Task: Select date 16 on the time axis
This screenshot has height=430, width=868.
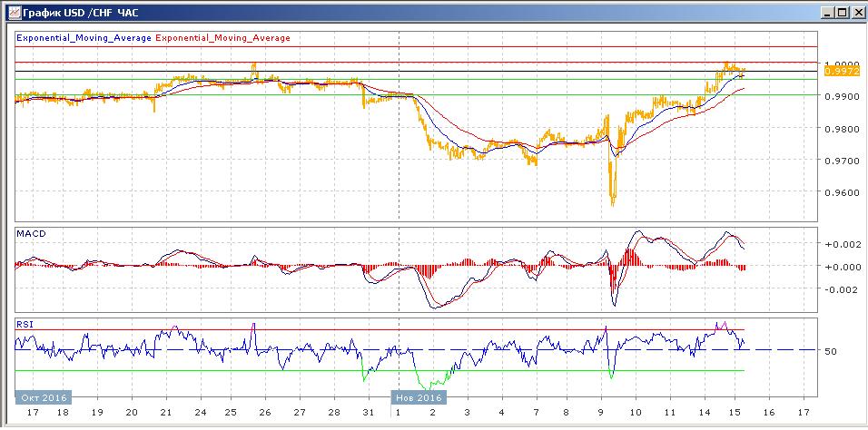Action: (x=769, y=413)
